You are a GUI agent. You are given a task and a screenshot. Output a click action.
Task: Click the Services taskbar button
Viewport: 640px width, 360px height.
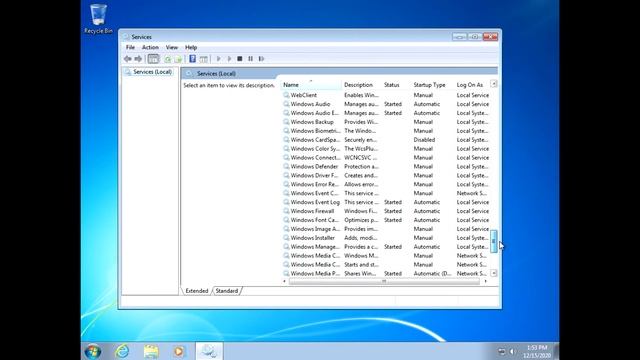[209, 351]
